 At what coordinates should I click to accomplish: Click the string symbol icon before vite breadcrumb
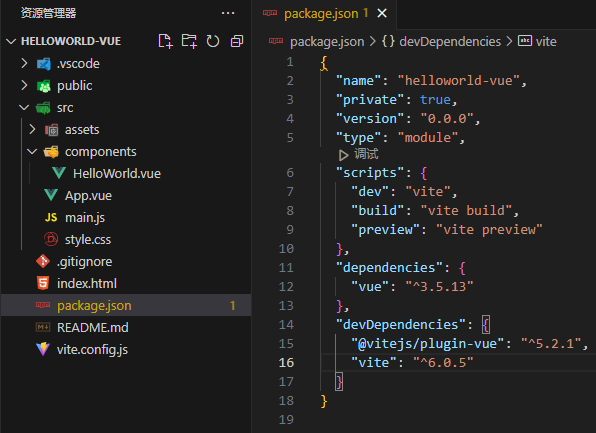coord(525,41)
